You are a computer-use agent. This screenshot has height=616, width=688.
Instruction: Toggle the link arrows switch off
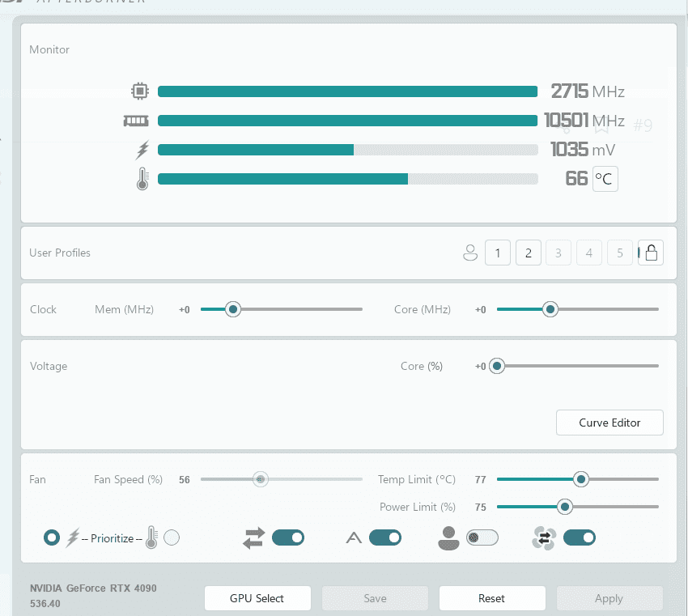pyautogui.click(x=288, y=537)
